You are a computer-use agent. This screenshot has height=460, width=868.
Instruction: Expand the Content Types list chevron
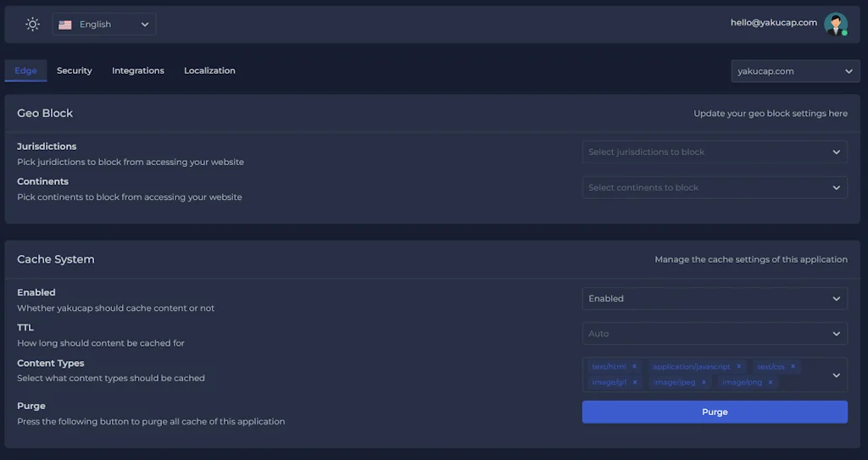[836, 374]
